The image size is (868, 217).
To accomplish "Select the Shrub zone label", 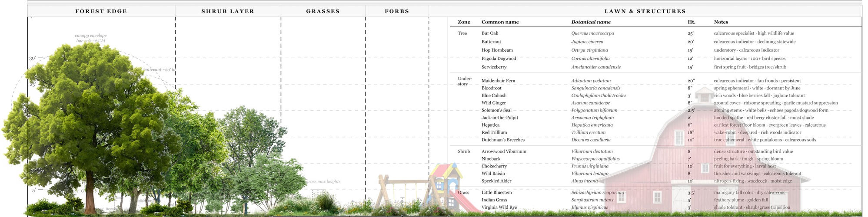I will pos(464,151).
